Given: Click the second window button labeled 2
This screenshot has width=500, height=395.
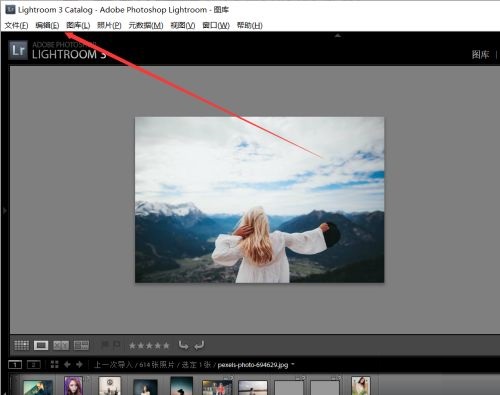Looking at the screenshot, I should pos(34,365).
